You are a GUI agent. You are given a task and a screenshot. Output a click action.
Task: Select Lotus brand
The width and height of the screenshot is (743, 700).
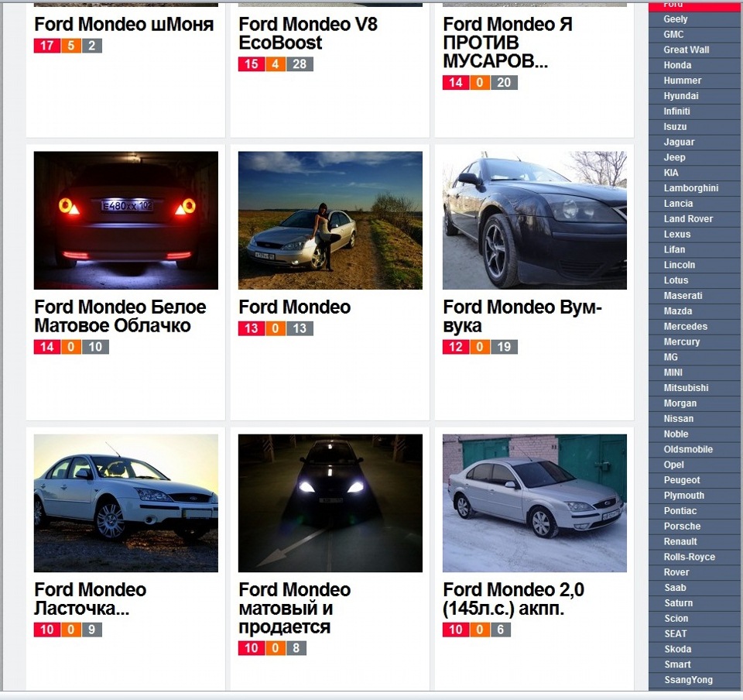(x=696, y=280)
